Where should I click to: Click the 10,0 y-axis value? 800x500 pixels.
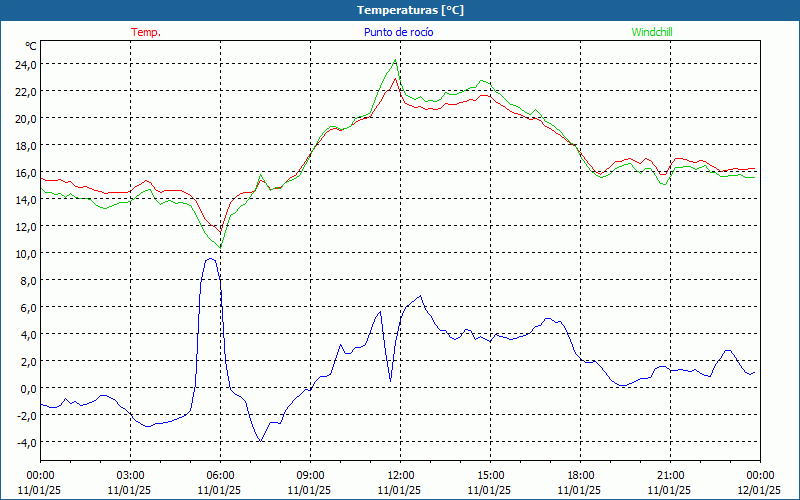[26, 254]
